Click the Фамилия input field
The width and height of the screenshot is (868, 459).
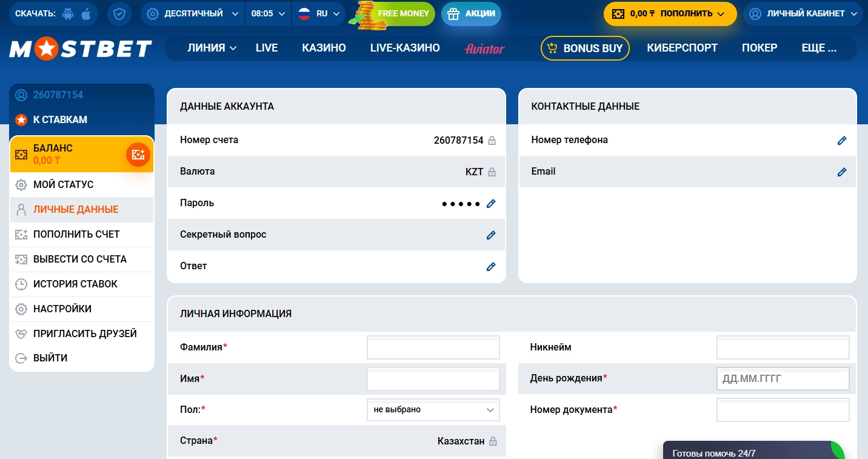pyautogui.click(x=433, y=347)
